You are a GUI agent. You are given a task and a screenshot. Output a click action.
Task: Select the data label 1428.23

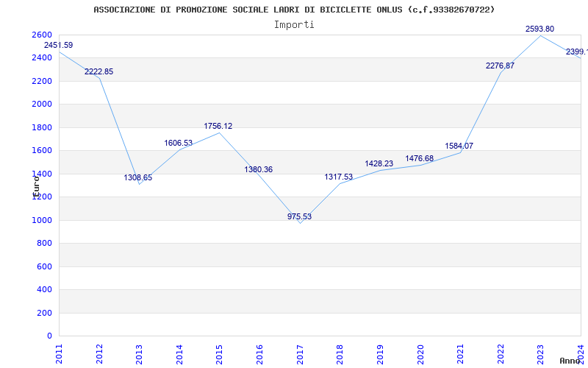[379, 163]
